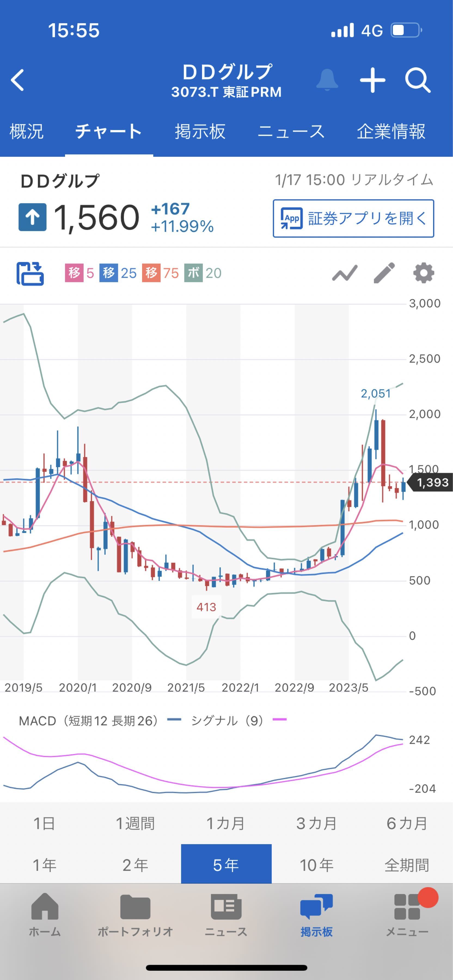
Task: Switch chart type with line graph icon
Action: pyautogui.click(x=345, y=273)
